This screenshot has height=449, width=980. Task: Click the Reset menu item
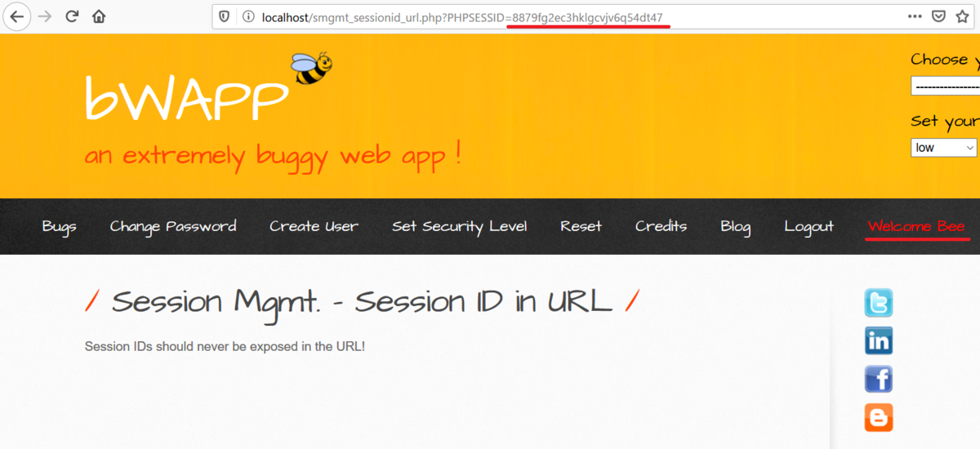[581, 227]
